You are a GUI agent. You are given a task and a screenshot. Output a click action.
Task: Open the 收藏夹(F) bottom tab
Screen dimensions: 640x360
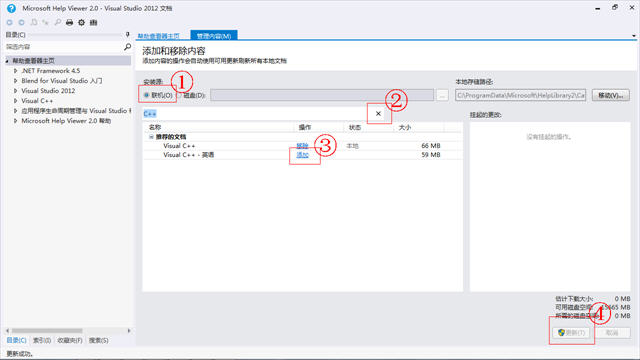pyautogui.click(x=70, y=340)
